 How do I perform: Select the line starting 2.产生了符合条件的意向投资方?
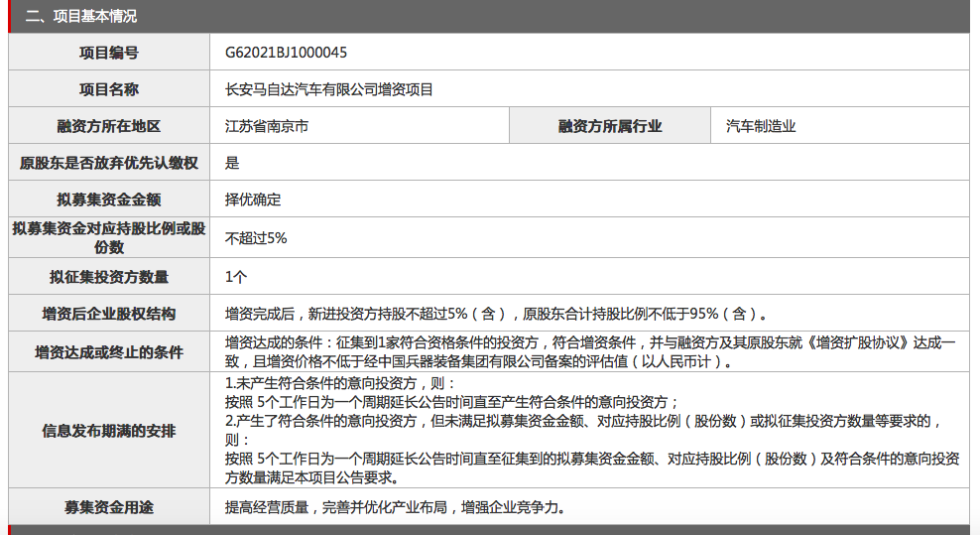tap(584, 421)
